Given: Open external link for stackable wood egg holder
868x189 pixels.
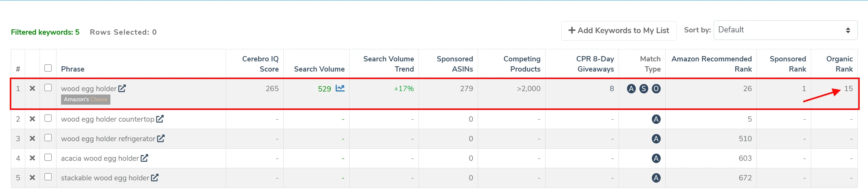Looking at the screenshot, I should coord(155,178).
